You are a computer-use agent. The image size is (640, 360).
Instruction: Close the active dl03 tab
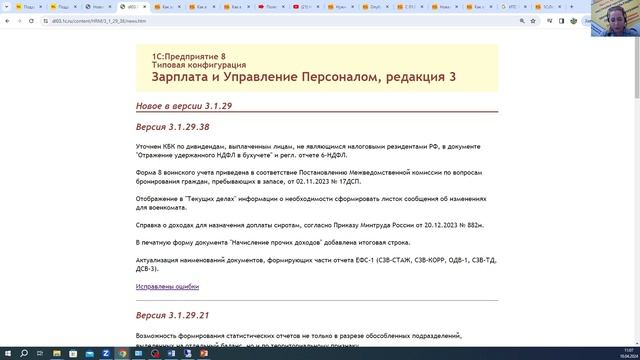144,7
